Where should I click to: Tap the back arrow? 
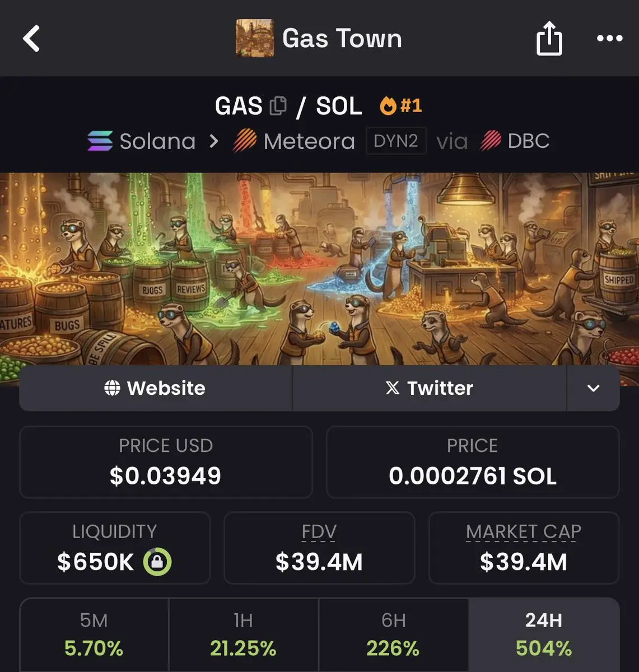(x=32, y=39)
